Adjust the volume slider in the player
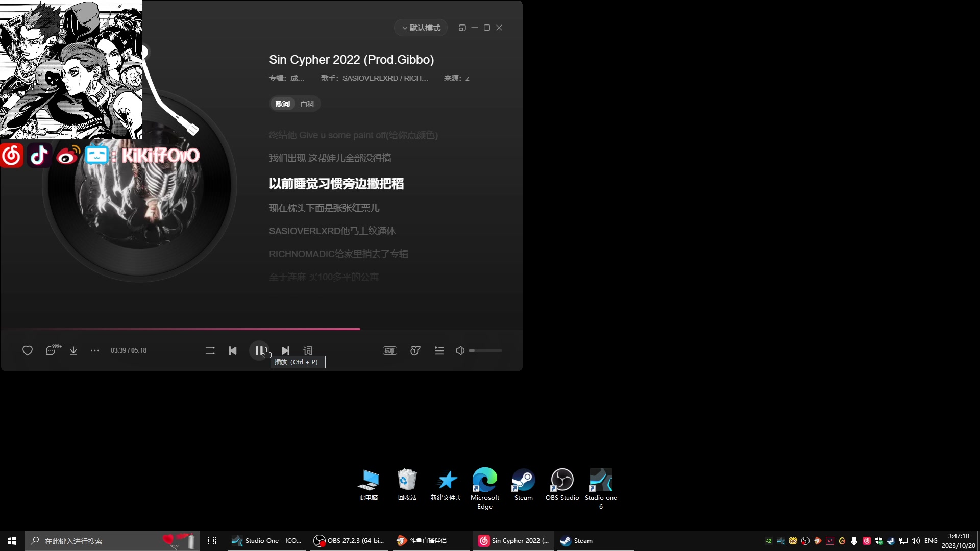980x551 pixels. [x=485, y=350]
